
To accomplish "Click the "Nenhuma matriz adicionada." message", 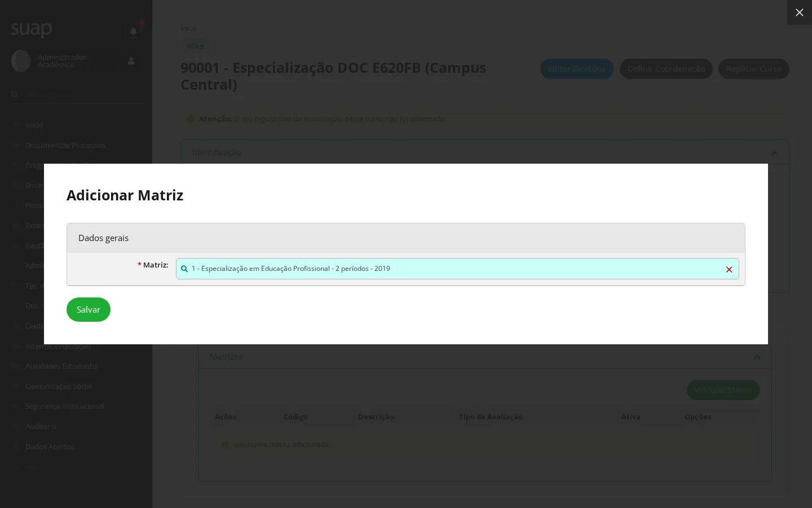I will point(282,444).
